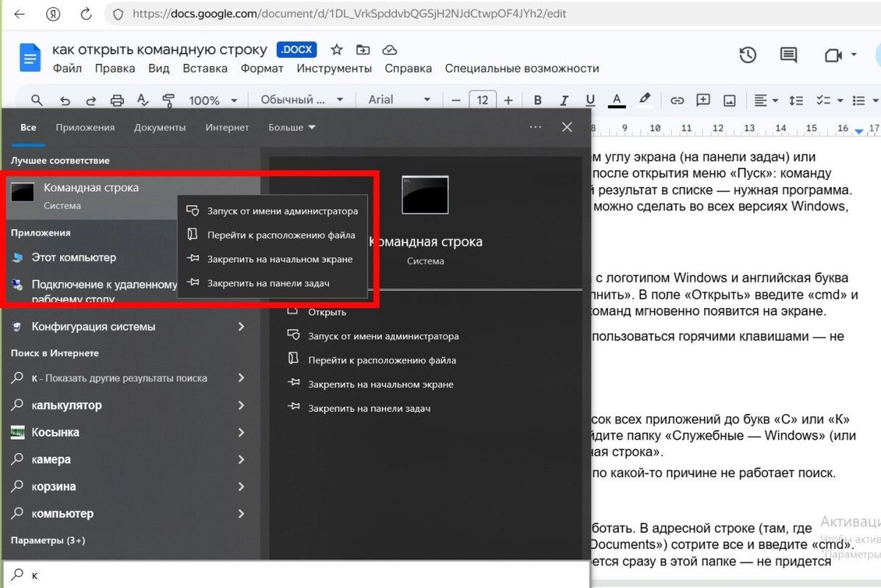The width and height of the screenshot is (881, 588).
Task: Insert a link with the chain icon
Action: click(677, 100)
